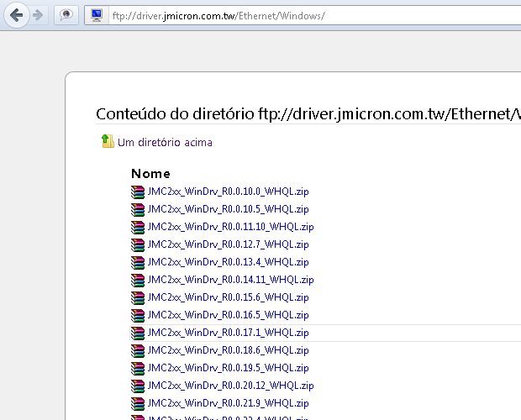Download JMC2xx_WinDrv_R0.0.10.5_WHQL.zip
The image size is (521, 420).
(228, 209)
